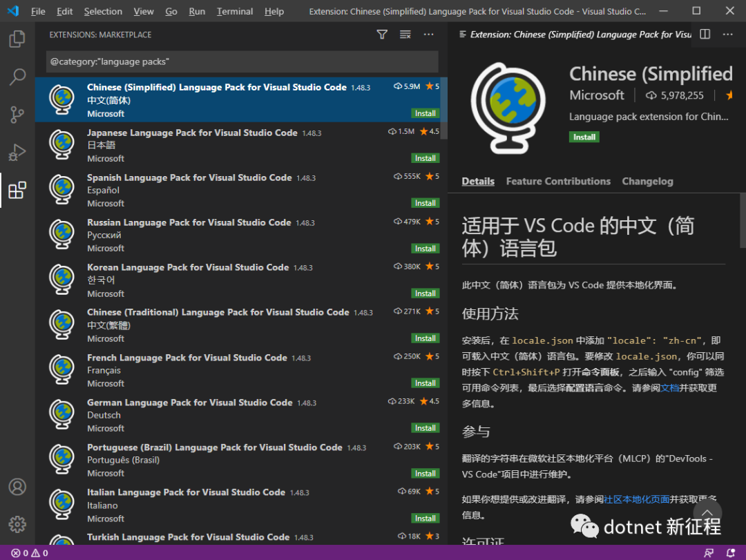Click the split editor right icon
The width and height of the screenshot is (746, 560).
[x=705, y=35]
